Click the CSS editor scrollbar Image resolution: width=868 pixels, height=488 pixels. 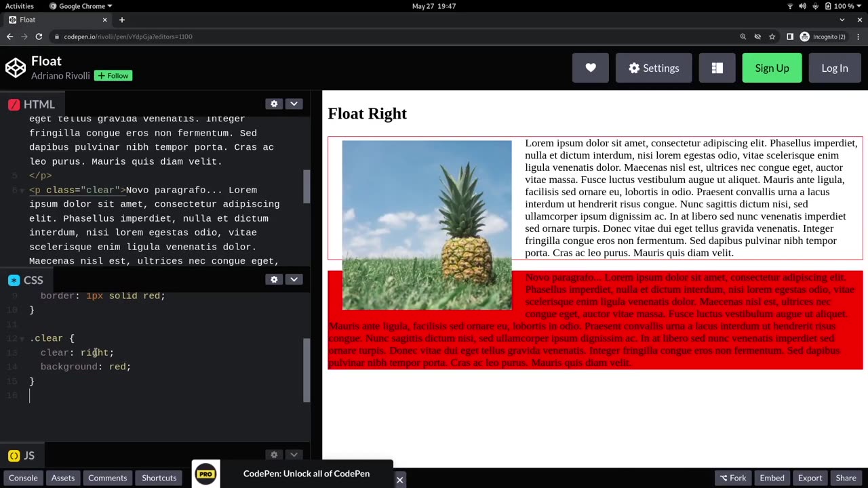point(307,370)
